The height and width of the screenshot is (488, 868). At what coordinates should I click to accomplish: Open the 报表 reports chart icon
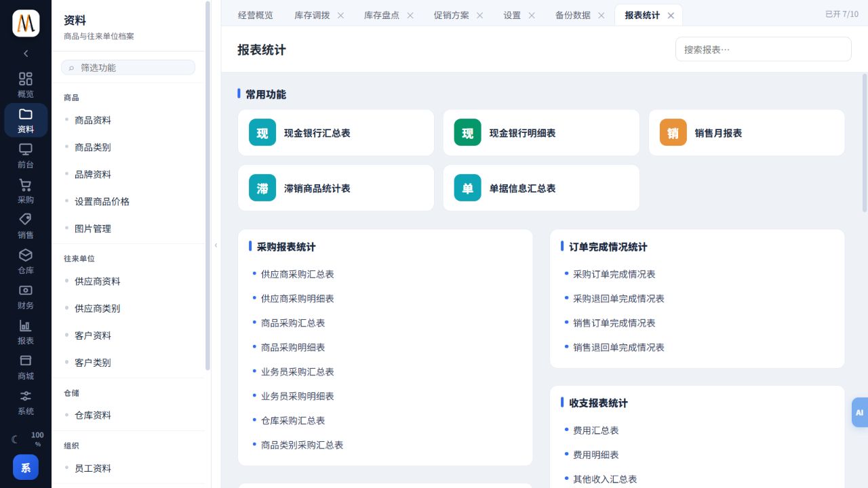point(26,332)
